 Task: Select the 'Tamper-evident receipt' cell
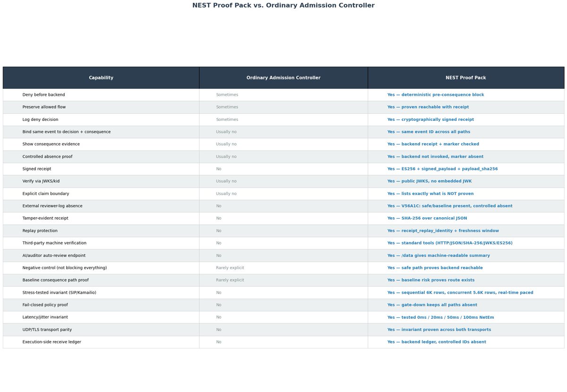(x=101, y=218)
